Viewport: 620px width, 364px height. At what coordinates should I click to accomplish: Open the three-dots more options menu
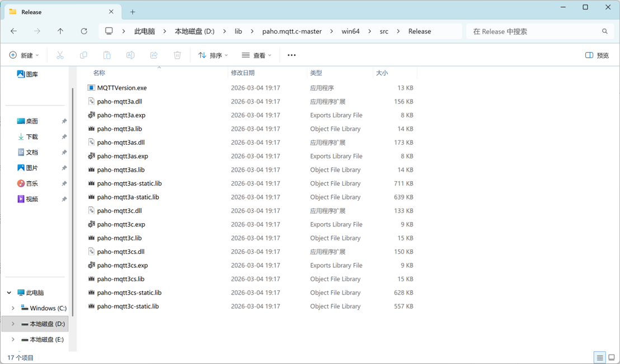point(292,55)
